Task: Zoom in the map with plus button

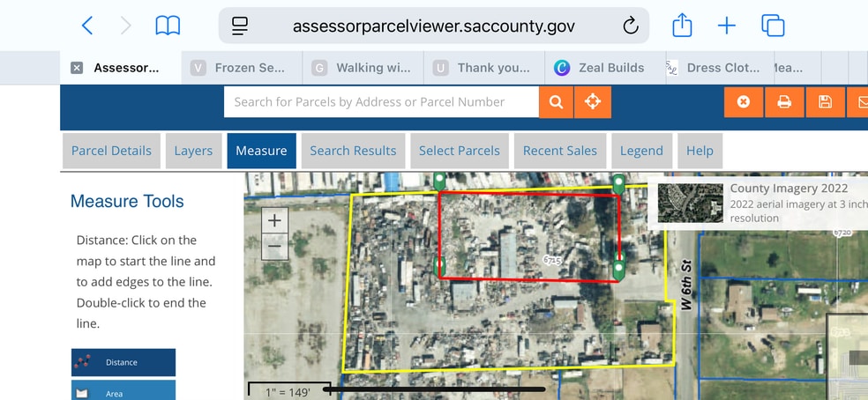Action: click(275, 221)
